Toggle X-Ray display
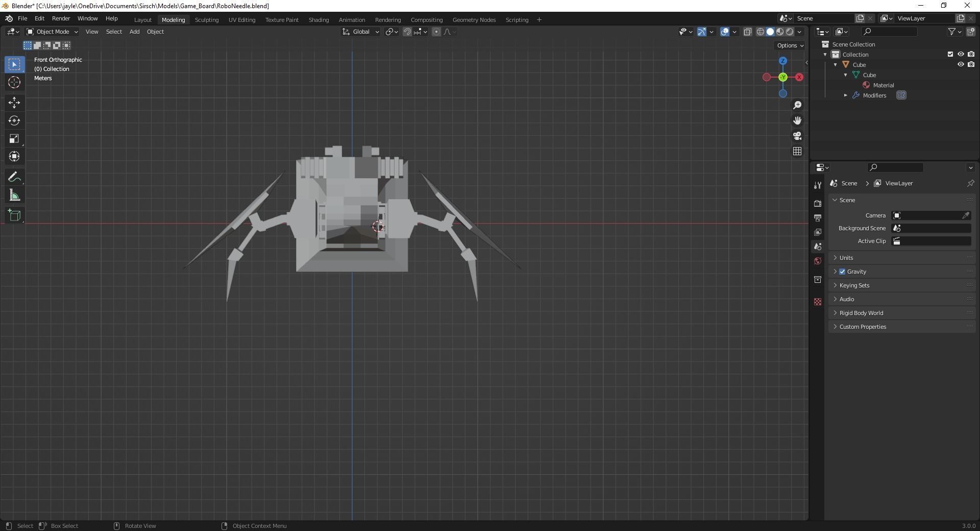This screenshot has width=980, height=531. (x=748, y=32)
